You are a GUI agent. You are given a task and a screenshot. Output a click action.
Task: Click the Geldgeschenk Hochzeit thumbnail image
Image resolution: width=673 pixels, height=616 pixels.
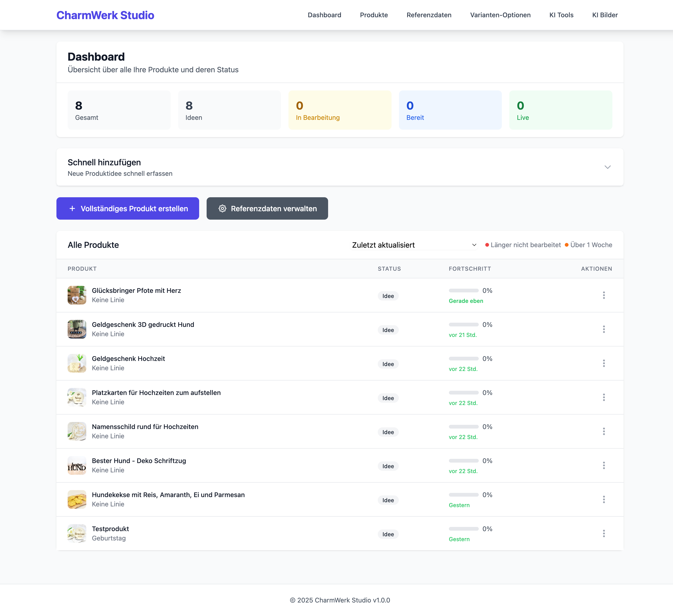[77, 363]
